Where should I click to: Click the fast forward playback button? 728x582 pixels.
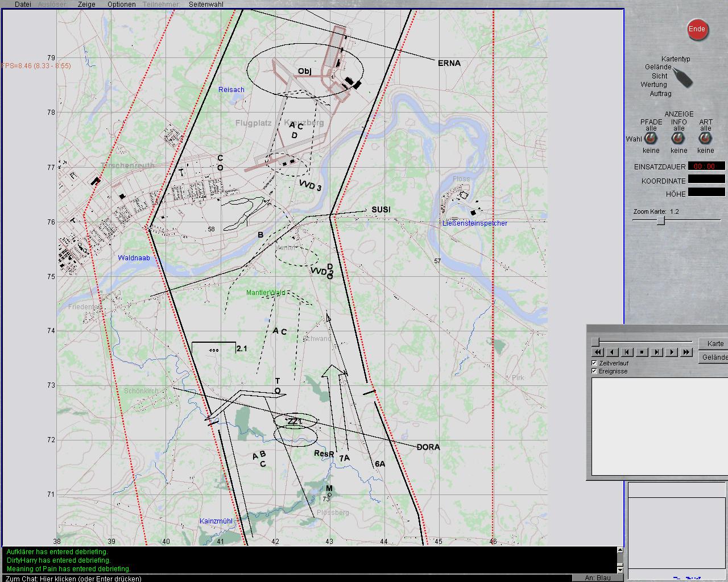(x=686, y=352)
